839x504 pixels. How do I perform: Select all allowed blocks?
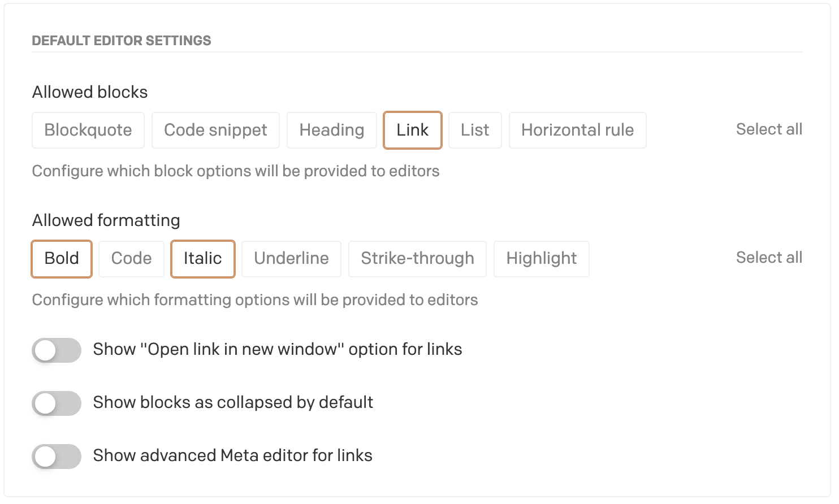(x=769, y=129)
